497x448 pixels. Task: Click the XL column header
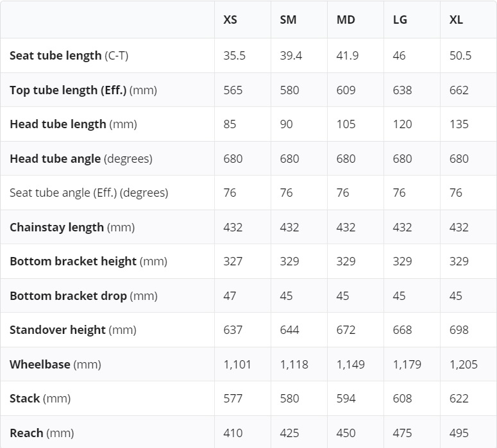coord(456,20)
